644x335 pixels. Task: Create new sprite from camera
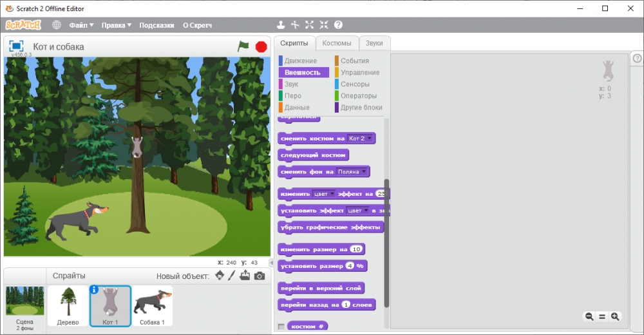259,276
